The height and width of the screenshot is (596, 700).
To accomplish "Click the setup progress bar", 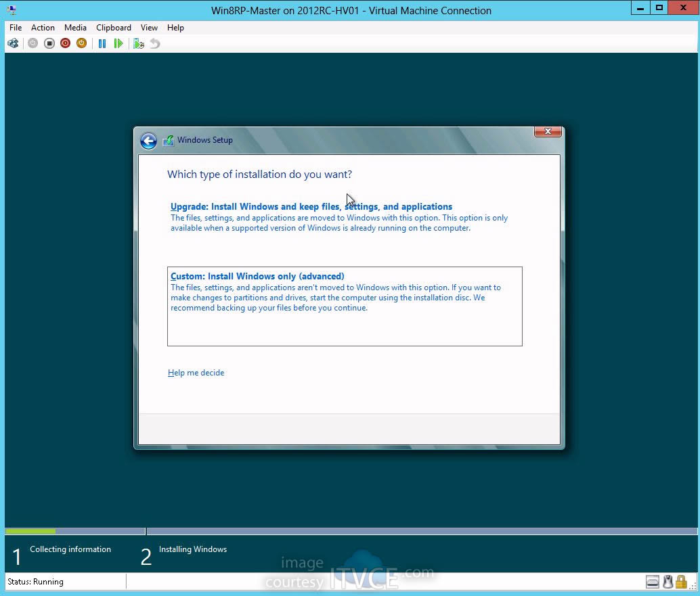I will pyautogui.click(x=351, y=531).
